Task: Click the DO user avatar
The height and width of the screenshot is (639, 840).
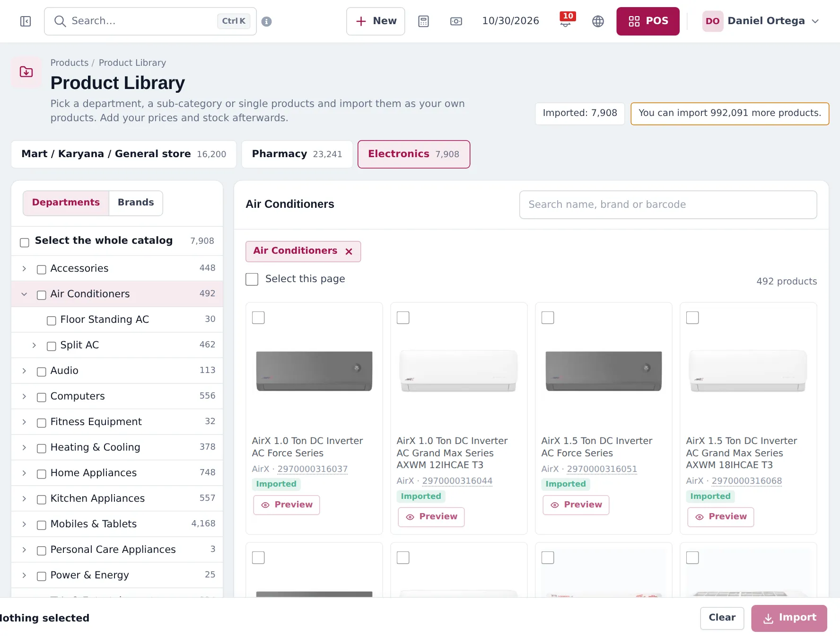Action: click(712, 21)
